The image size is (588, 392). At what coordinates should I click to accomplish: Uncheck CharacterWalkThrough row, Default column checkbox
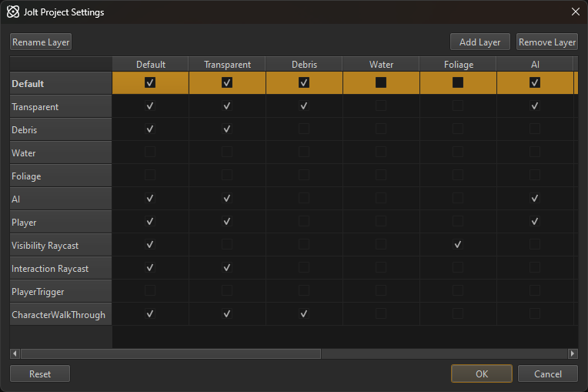pos(150,313)
